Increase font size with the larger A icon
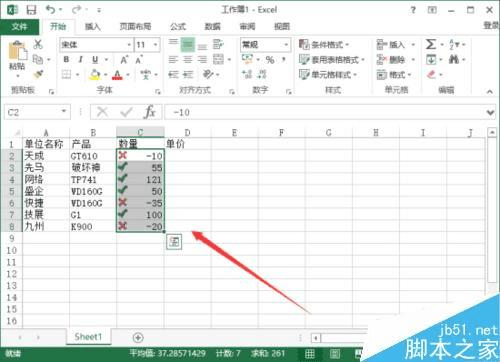The height and width of the screenshot is (362, 500). (x=124, y=60)
